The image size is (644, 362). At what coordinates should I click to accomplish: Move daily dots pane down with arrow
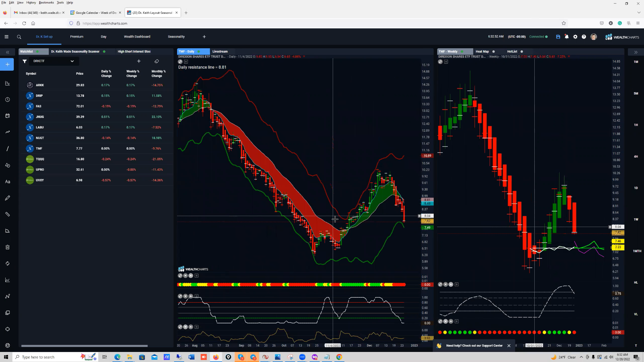[185, 276]
